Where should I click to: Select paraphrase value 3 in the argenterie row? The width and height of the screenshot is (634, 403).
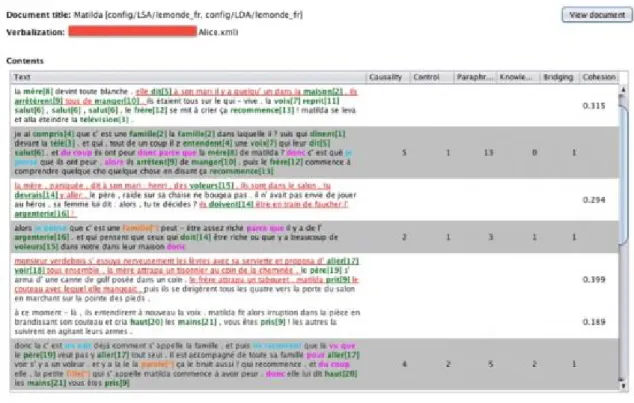[490, 237]
